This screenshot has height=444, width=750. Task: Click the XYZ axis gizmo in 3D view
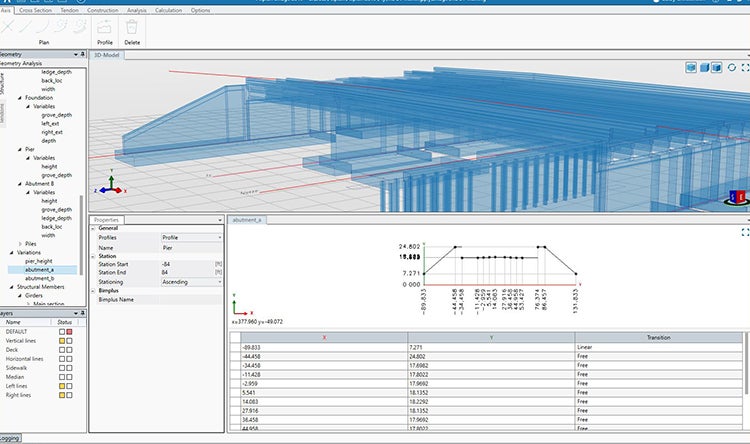click(111, 185)
